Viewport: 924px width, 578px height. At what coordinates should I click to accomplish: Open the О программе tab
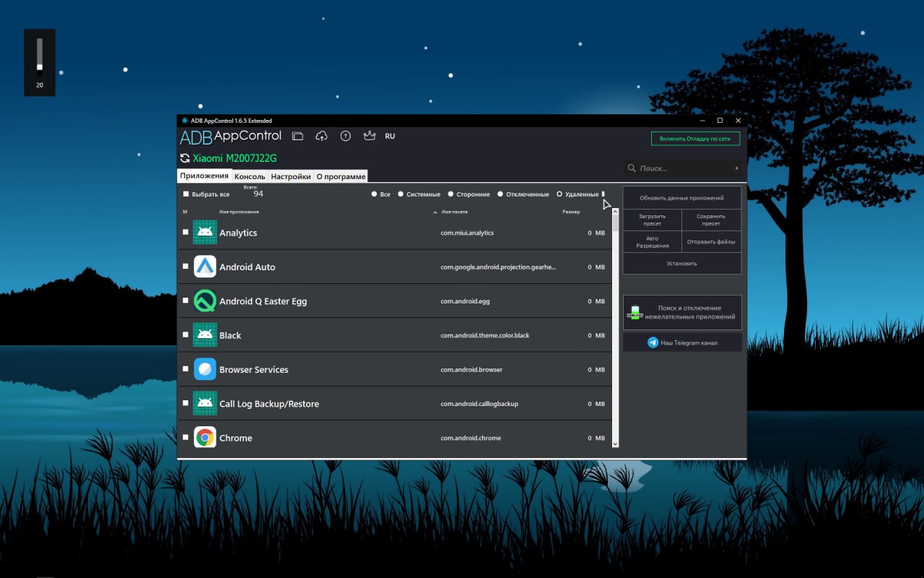pyautogui.click(x=341, y=176)
